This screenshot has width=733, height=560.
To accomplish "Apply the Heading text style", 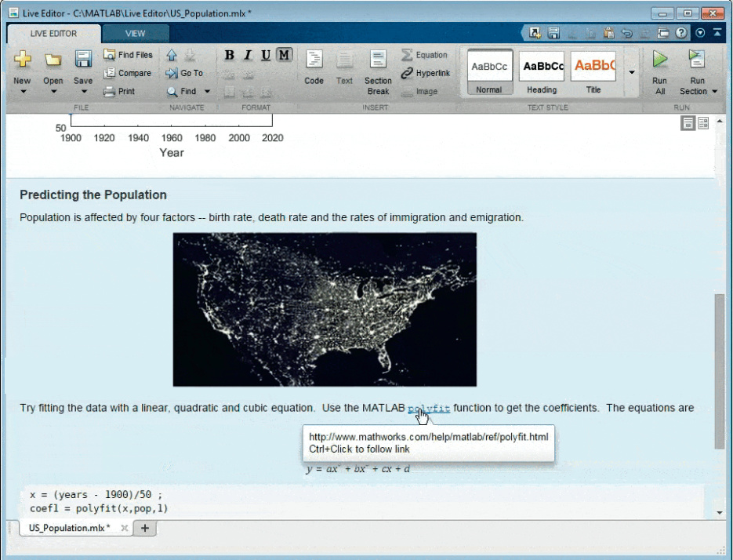I will point(542,72).
